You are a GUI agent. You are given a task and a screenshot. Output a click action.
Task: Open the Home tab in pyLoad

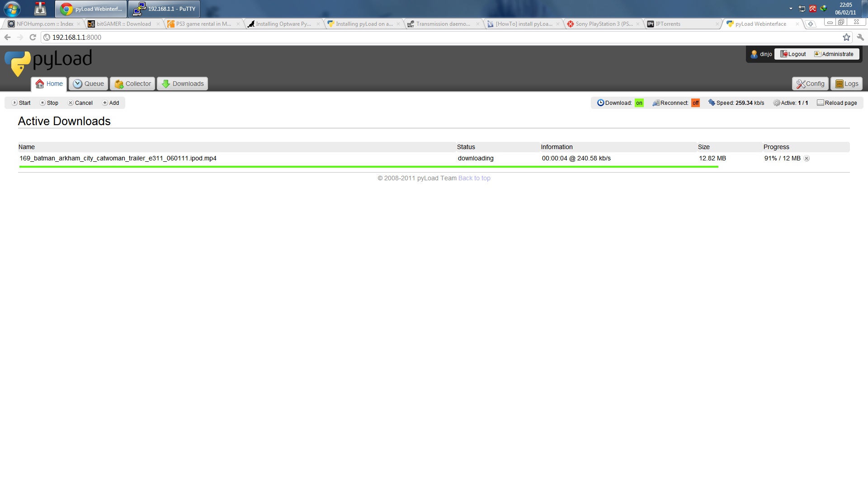49,84
